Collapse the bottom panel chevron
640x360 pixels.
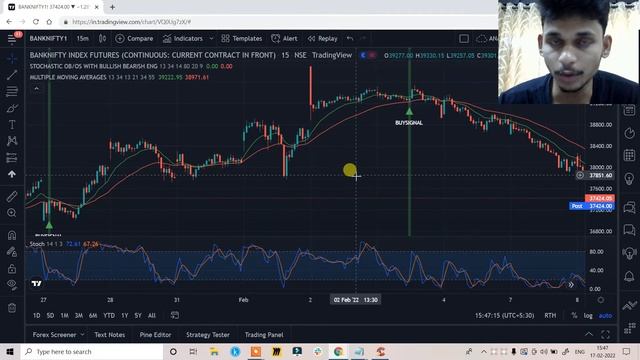point(589,334)
